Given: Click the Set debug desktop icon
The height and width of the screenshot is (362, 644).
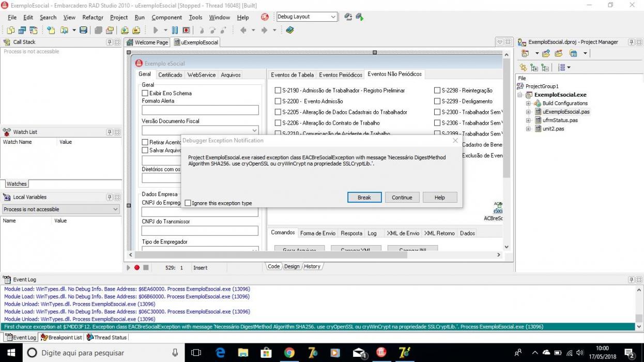Looking at the screenshot, I should pyautogui.click(x=360, y=17).
